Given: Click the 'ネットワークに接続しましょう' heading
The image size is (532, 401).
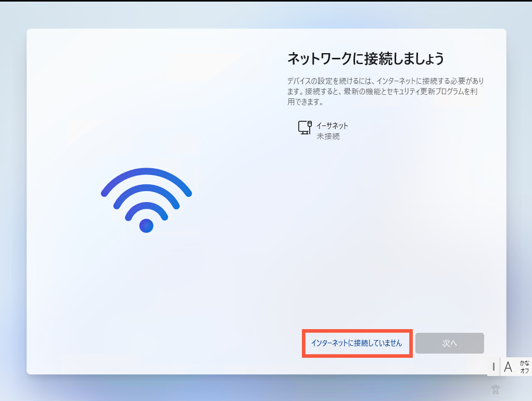Looking at the screenshot, I should pos(365,59).
